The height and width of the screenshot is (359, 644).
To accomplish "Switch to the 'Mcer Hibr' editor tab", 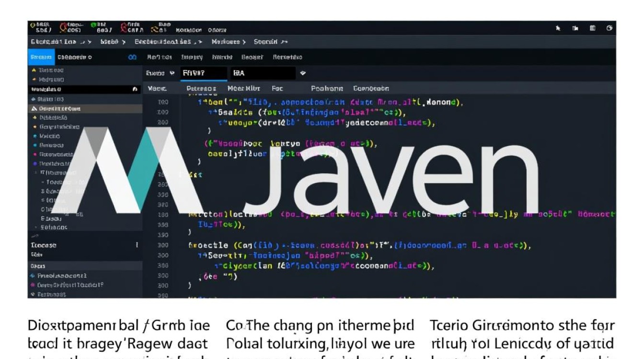I will tap(243, 89).
